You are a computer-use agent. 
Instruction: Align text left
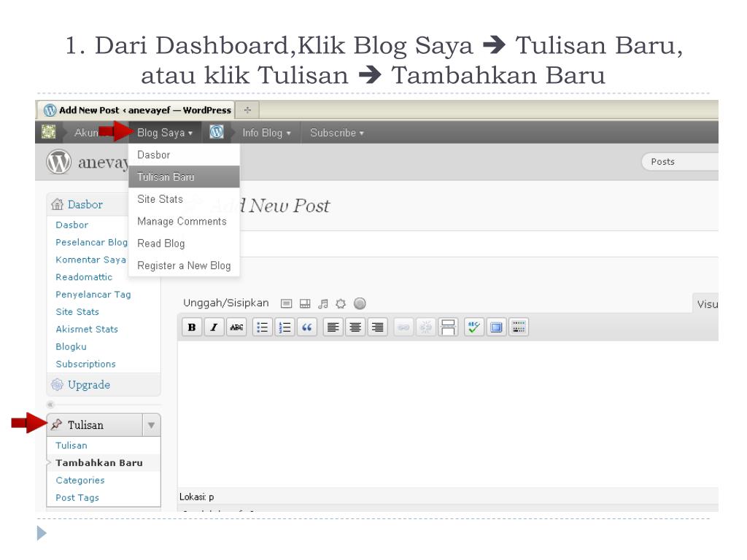tap(333, 327)
